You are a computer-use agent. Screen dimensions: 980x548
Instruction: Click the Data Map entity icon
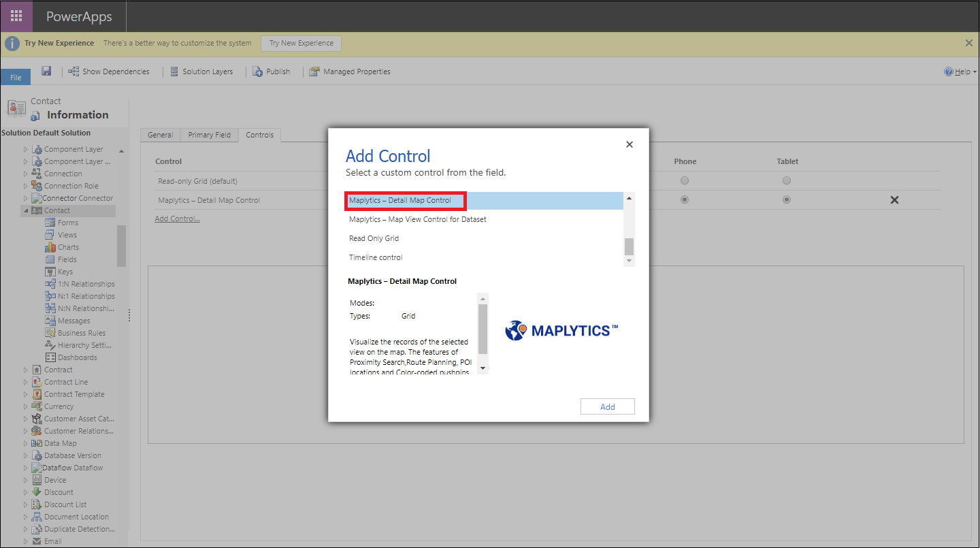37,443
